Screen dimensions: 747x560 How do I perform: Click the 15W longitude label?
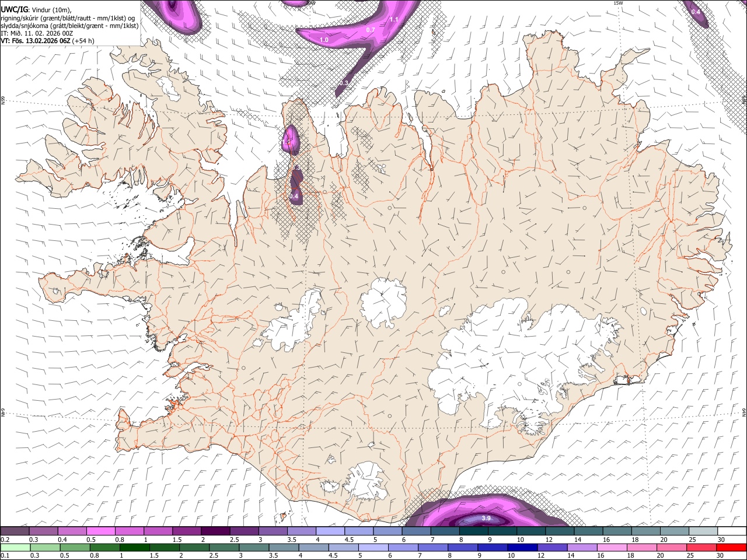point(618,3)
